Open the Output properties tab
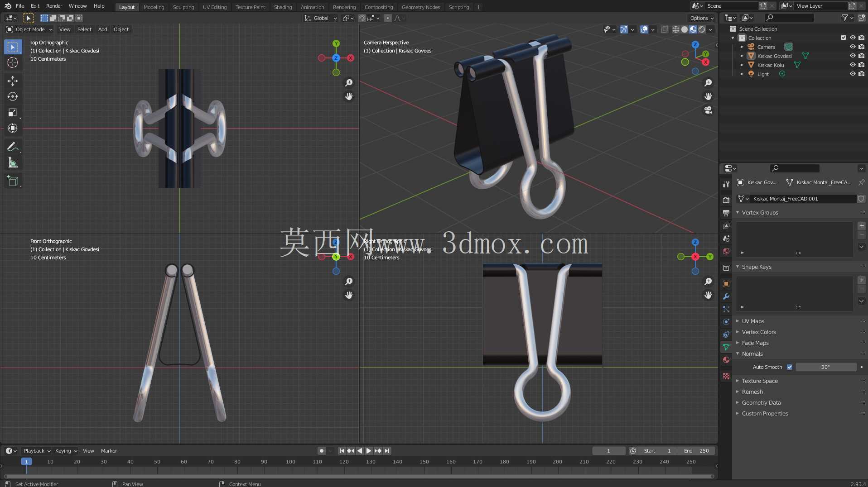Viewport: 868px width, 487px height. 726,213
